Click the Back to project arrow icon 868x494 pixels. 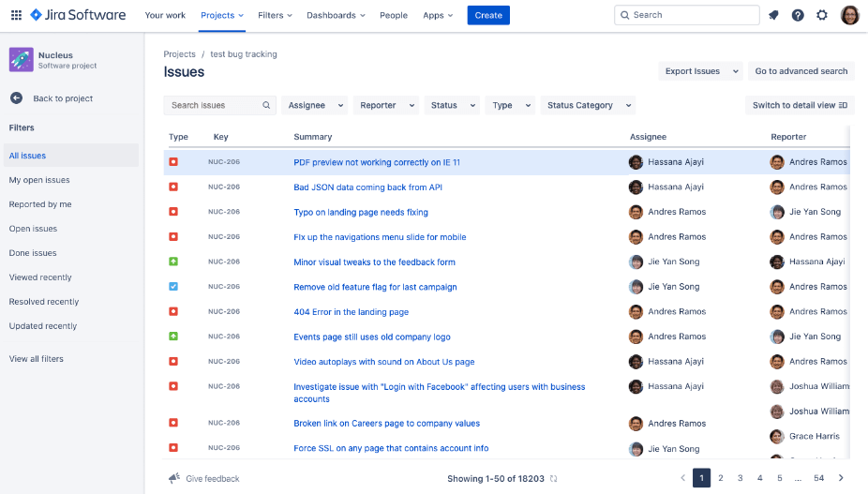click(x=17, y=98)
